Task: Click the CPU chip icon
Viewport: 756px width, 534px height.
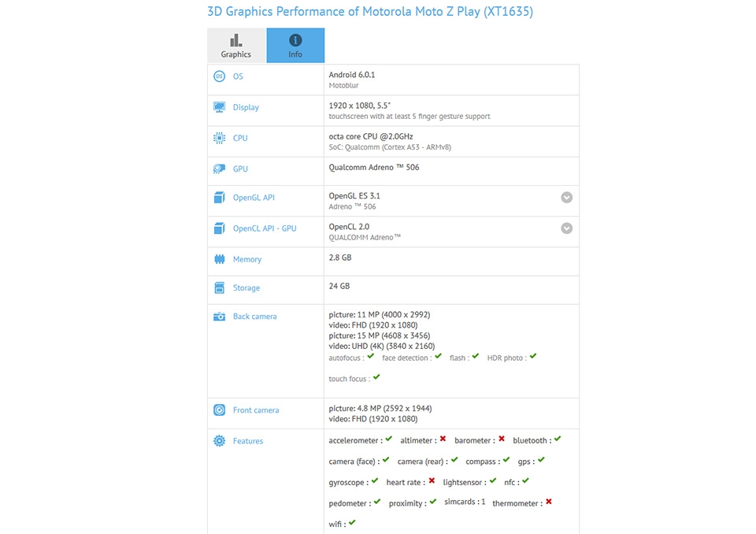Action: coord(219,138)
